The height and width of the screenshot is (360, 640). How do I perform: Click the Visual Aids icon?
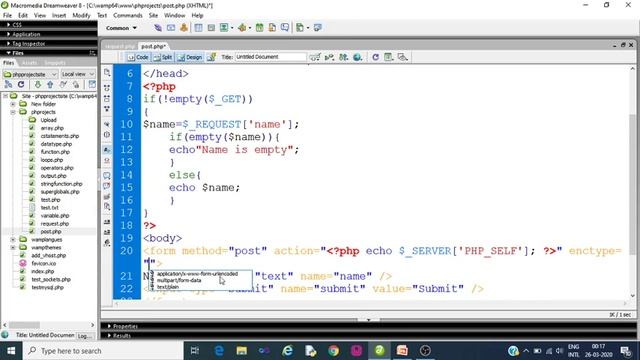[402, 57]
